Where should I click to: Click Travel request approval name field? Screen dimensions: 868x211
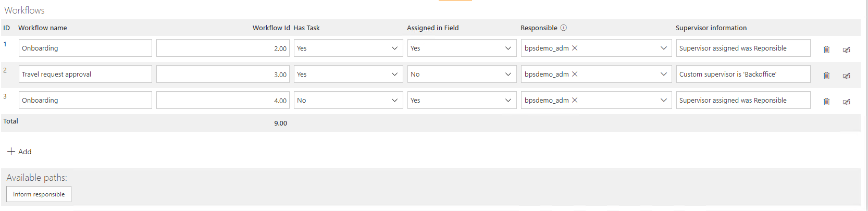pos(85,74)
